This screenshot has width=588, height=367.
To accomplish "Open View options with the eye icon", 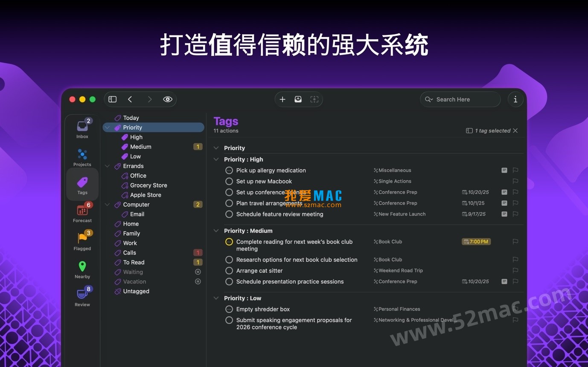I will (x=168, y=99).
